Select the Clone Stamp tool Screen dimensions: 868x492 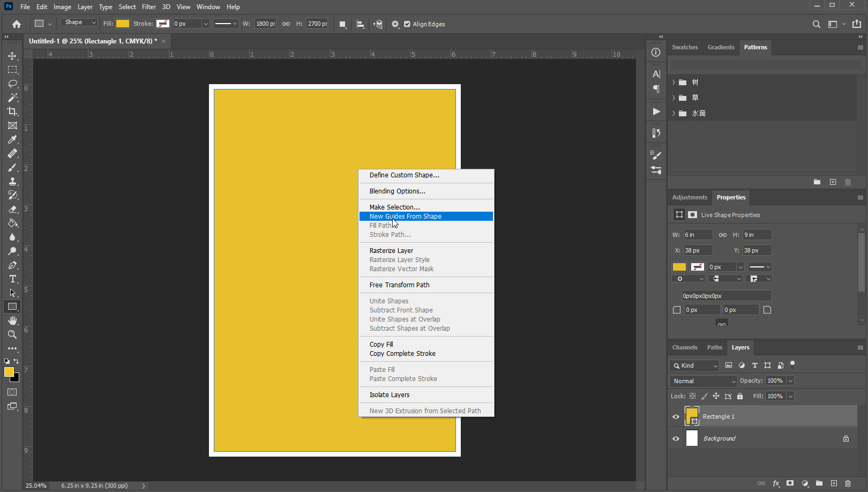12,181
